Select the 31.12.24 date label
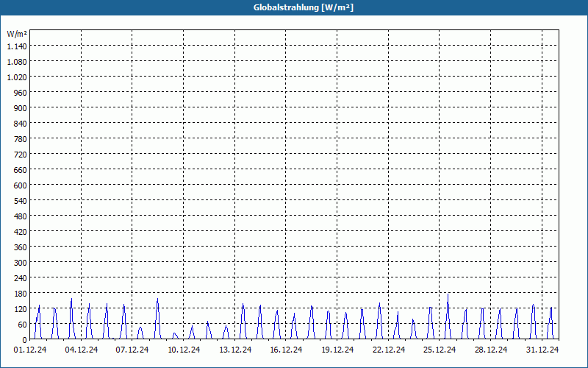Viewport: 588px width, 368px height. (x=542, y=350)
